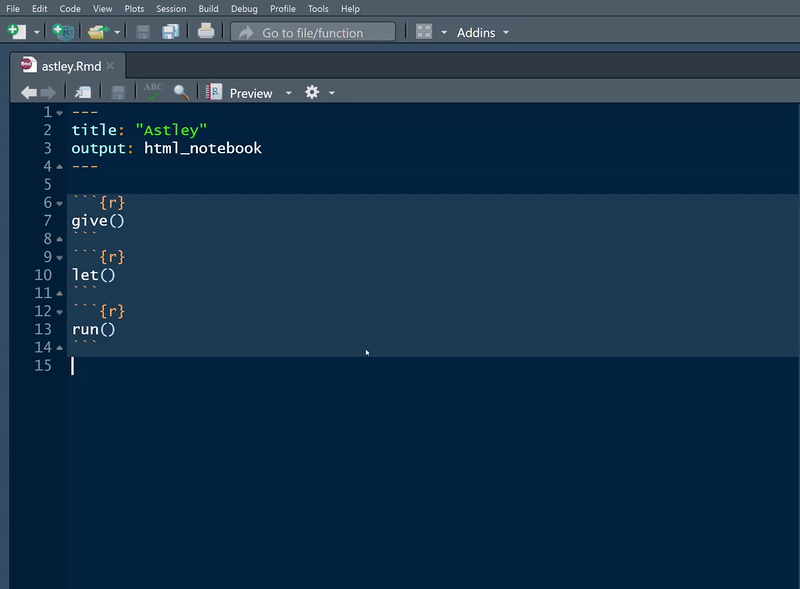The image size is (800, 589).
Task: Click the Save All icon
Action: tap(170, 32)
